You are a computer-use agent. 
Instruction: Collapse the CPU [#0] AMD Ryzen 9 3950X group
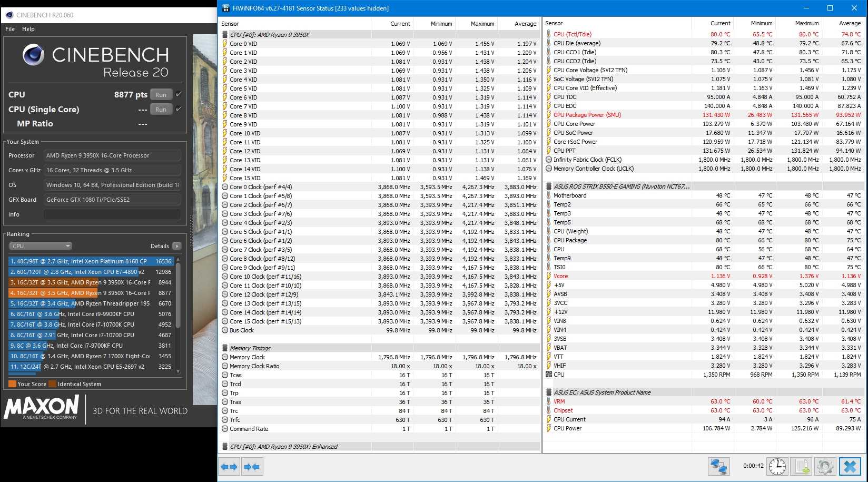pyautogui.click(x=269, y=35)
